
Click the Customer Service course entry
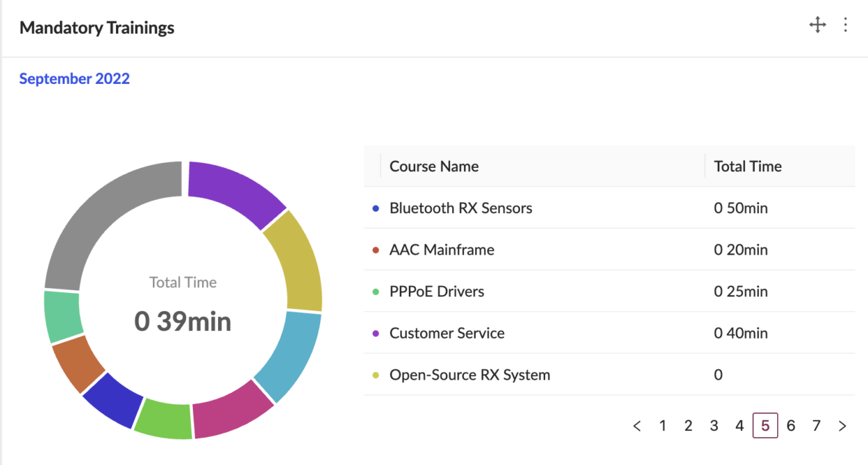click(446, 333)
